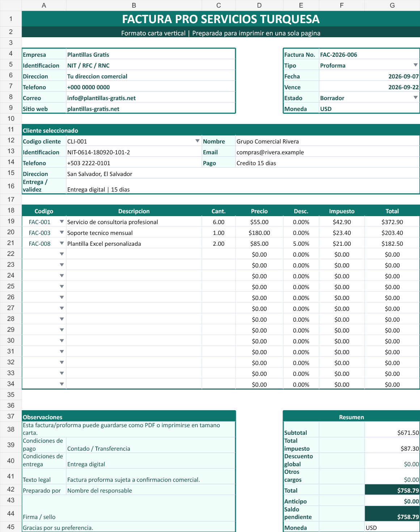Open the empty code dropdown in row 34
The height and width of the screenshot is (532, 420).
tap(62, 384)
